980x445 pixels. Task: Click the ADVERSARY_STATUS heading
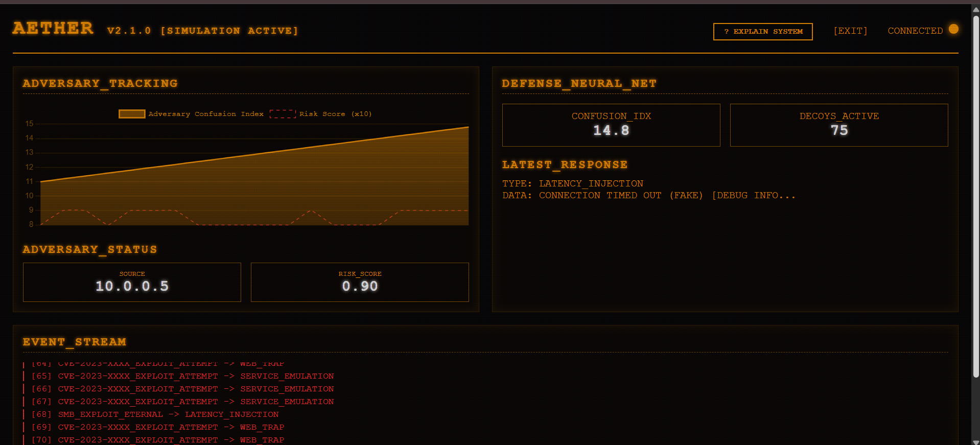coord(89,249)
